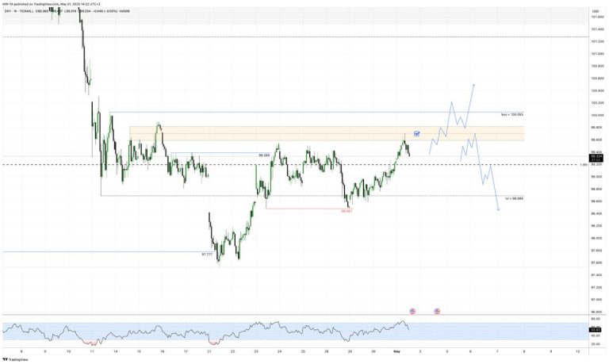Click the price label above the short blue line
Image resolution: width=609 pixels, height=364 pixels.
pos(264,155)
